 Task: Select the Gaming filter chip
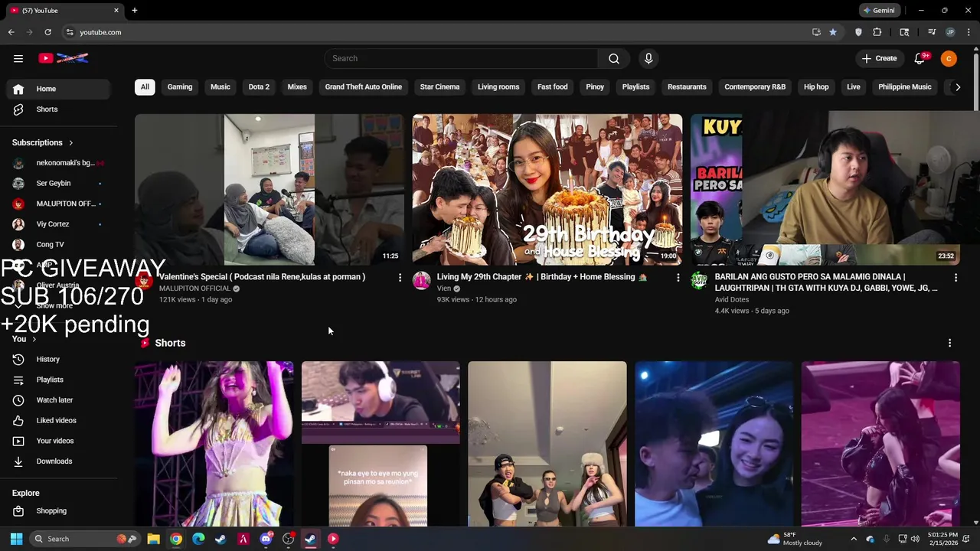pos(180,86)
